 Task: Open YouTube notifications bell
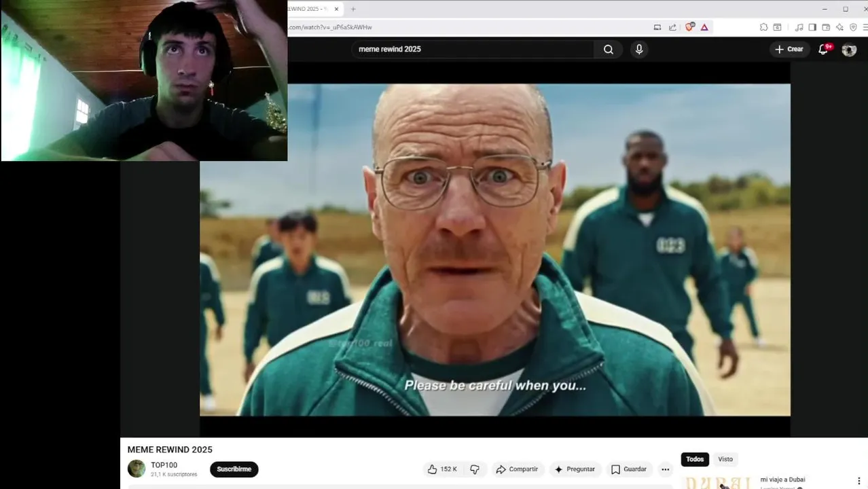click(x=824, y=50)
